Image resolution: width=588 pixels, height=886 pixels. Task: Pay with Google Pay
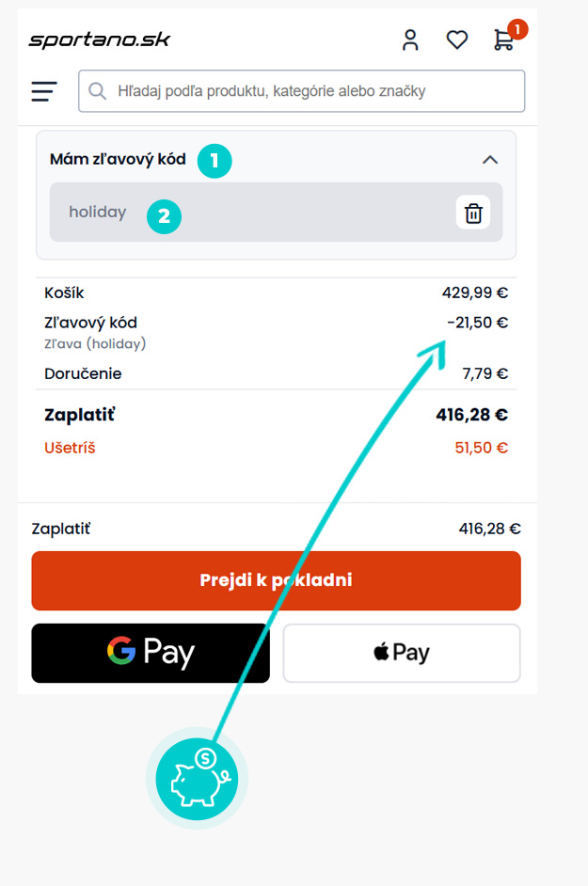pyautogui.click(x=151, y=653)
